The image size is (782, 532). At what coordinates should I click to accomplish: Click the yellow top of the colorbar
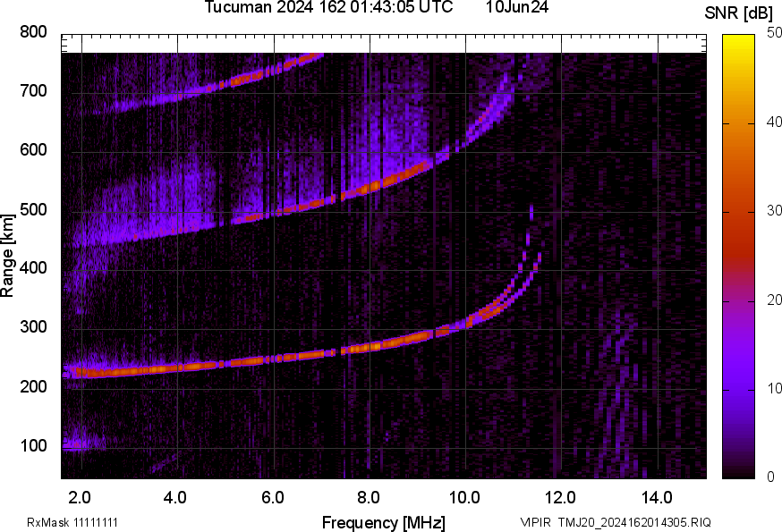pyautogui.click(x=738, y=42)
